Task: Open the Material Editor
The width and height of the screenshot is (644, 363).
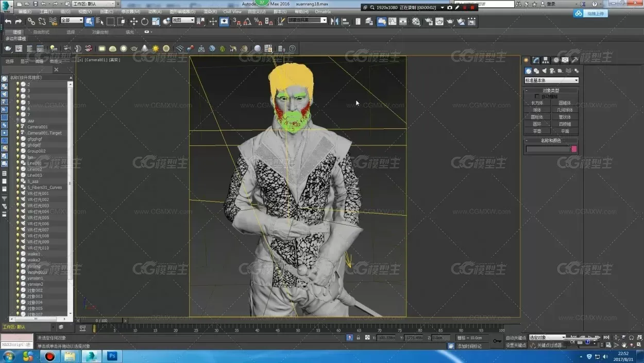Action: pos(416,21)
